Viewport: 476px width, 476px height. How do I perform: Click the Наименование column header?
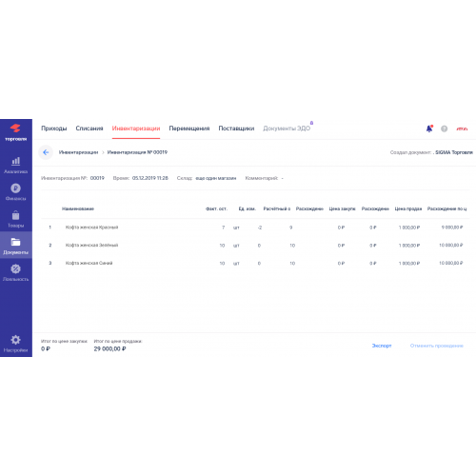(78, 208)
